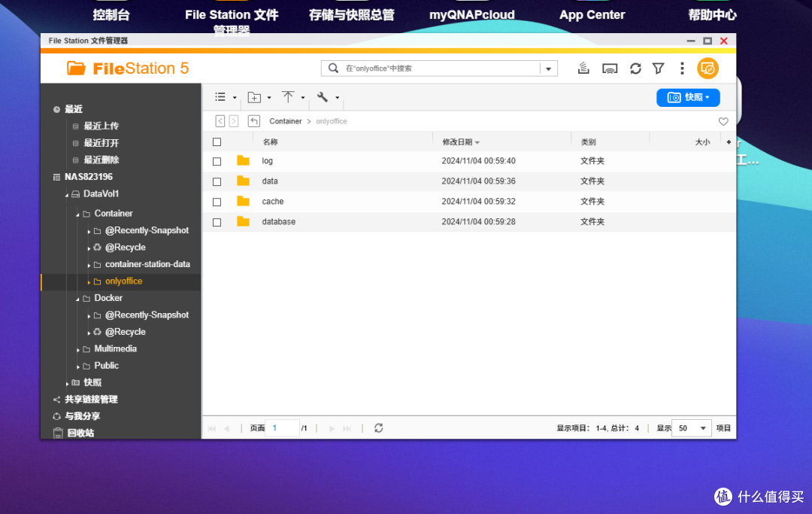
Task: Click the blue 快照 snapshot button
Action: pyautogui.click(x=687, y=97)
